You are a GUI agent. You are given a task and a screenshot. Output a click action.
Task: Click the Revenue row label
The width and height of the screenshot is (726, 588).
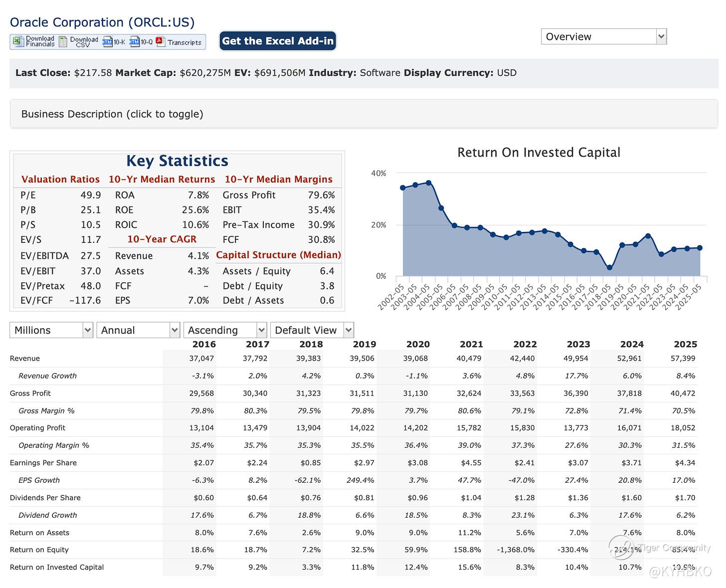[25, 359]
